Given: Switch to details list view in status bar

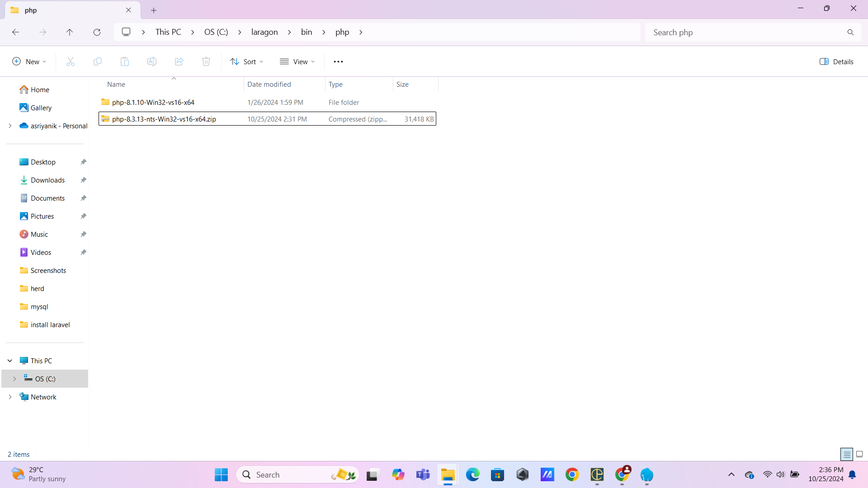Looking at the screenshot, I should tap(847, 454).
